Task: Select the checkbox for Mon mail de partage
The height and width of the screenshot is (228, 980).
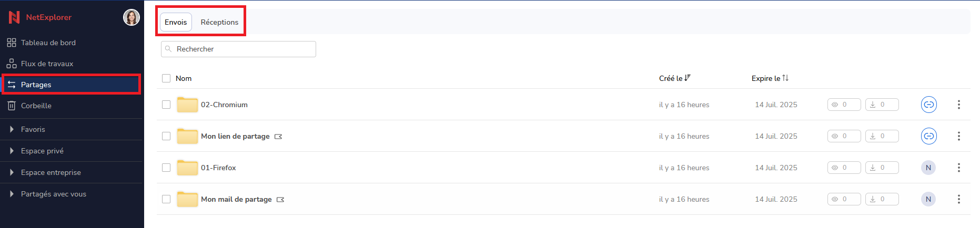Action: tap(166, 199)
